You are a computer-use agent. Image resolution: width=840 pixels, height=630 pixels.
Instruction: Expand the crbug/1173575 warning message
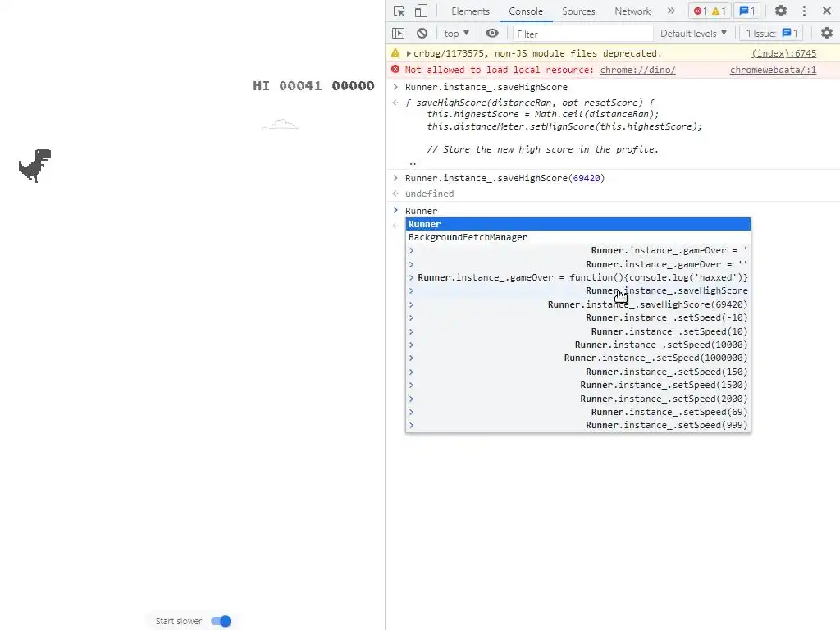click(409, 53)
